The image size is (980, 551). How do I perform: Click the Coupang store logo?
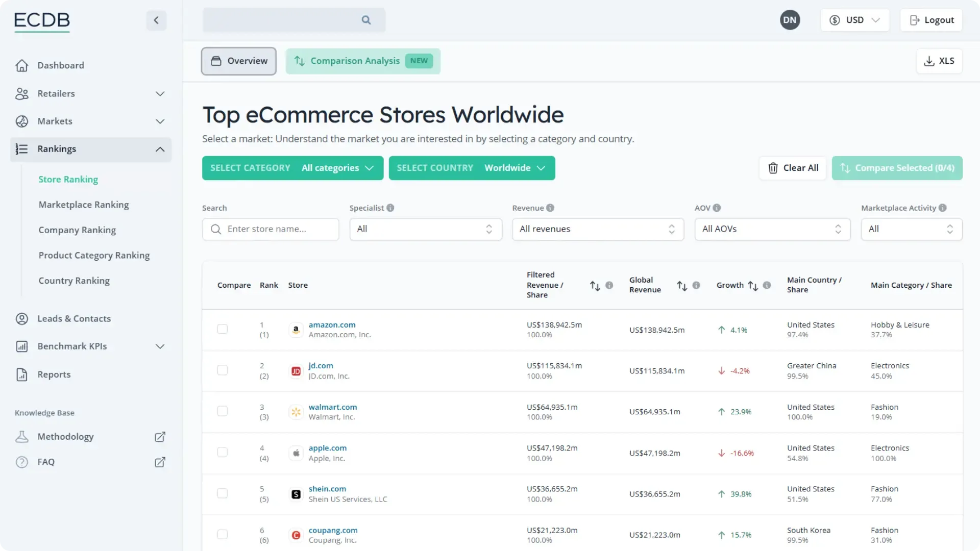pyautogui.click(x=296, y=535)
